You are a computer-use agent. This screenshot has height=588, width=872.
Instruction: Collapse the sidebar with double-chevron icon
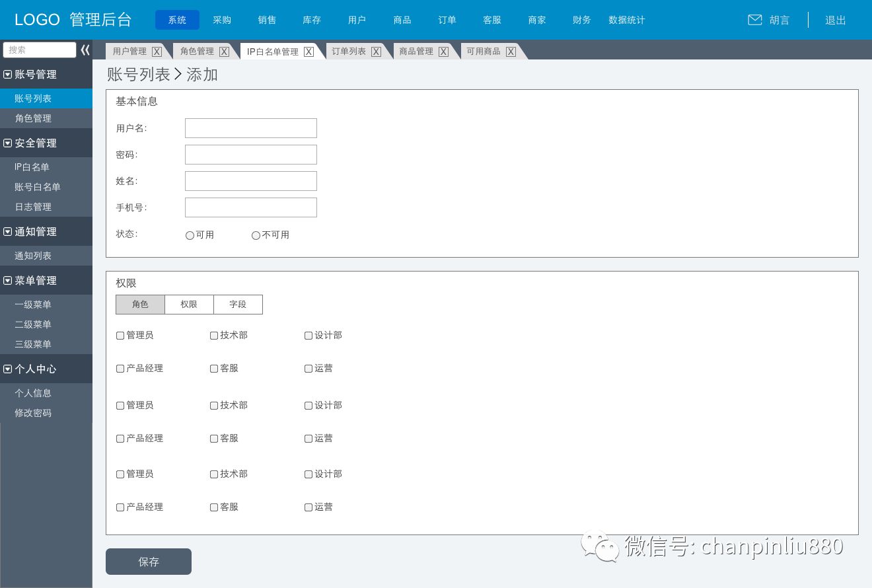(85, 50)
